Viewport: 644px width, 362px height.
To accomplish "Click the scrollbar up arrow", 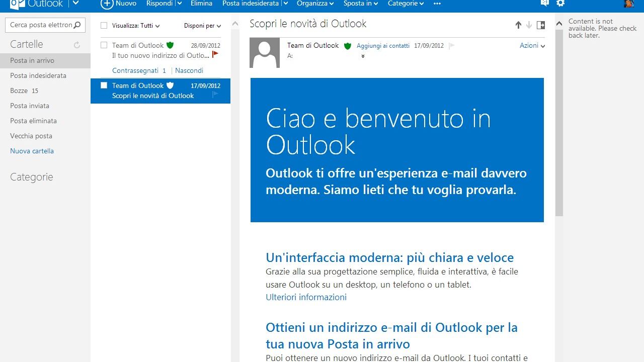I will click(559, 24).
